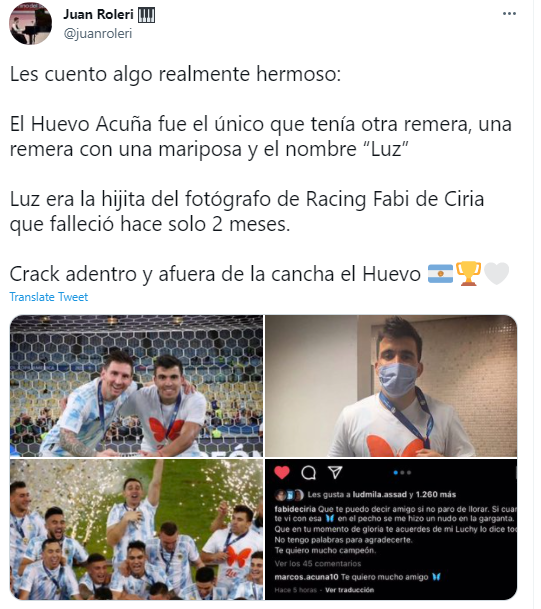The image size is (541, 609).
Task: Click the comment bubble icon in screenshot
Action: (x=309, y=473)
